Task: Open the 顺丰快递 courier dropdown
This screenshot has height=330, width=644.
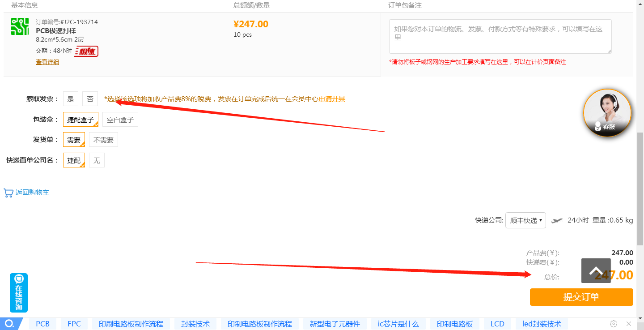Action: point(525,220)
